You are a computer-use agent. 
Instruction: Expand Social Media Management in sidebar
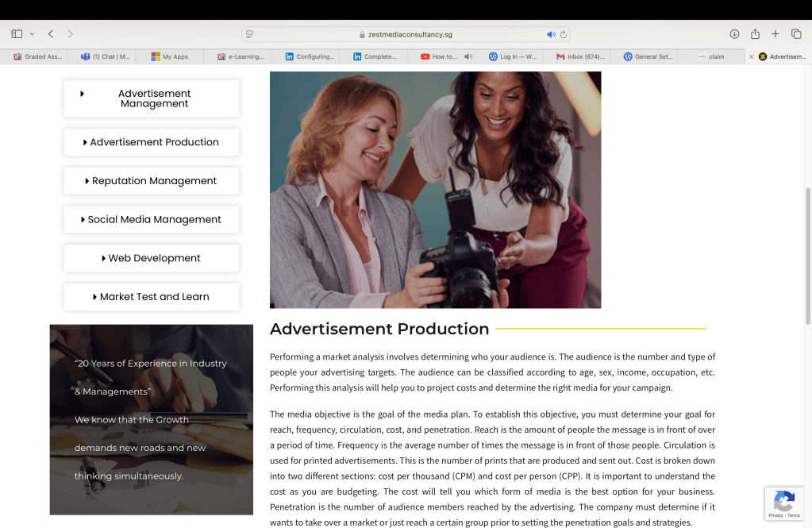click(x=151, y=220)
